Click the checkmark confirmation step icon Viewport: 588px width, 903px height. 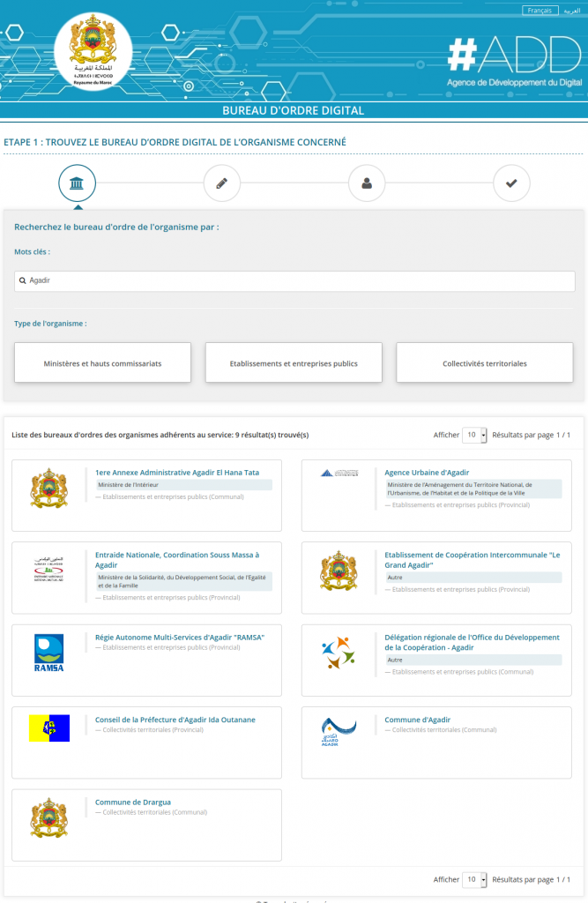click(510, 183)
